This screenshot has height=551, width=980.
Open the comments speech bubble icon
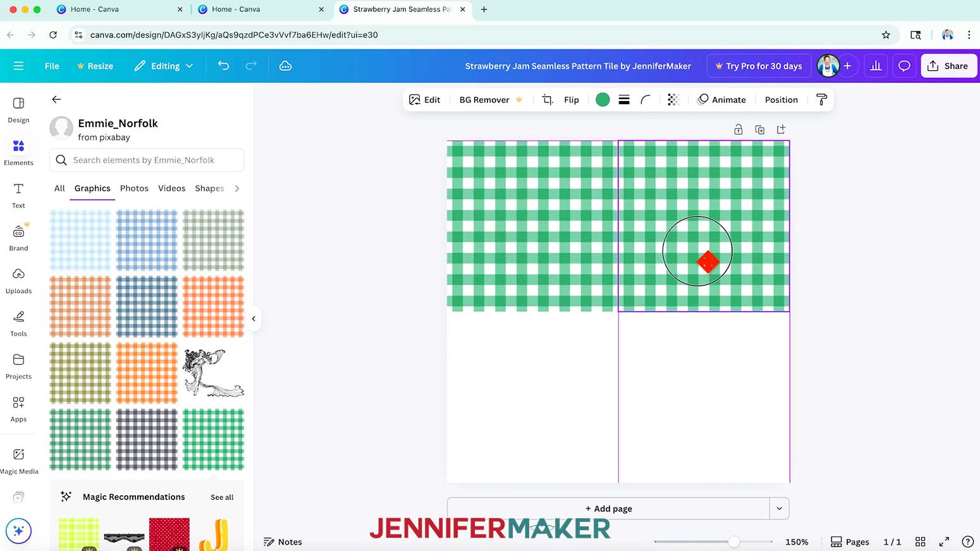(904, 66)
